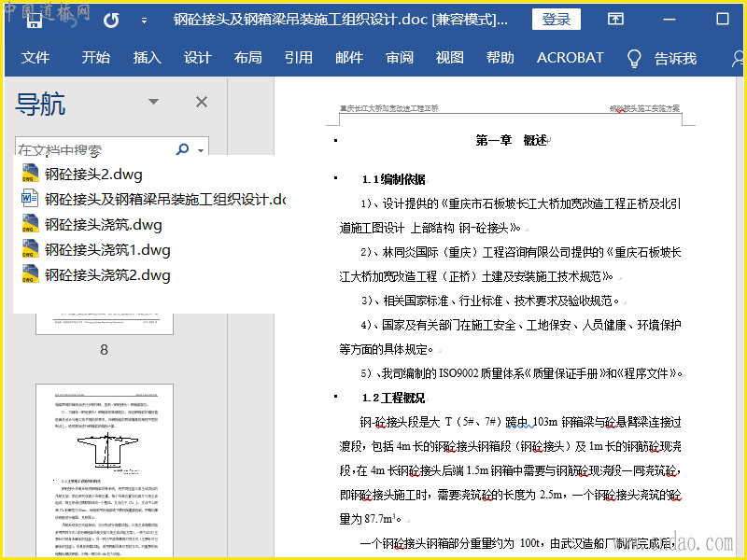Select file 钢砼接头浇筑1.dwg
Viewport: 747px width, 560px height.
tap(107, 250)
